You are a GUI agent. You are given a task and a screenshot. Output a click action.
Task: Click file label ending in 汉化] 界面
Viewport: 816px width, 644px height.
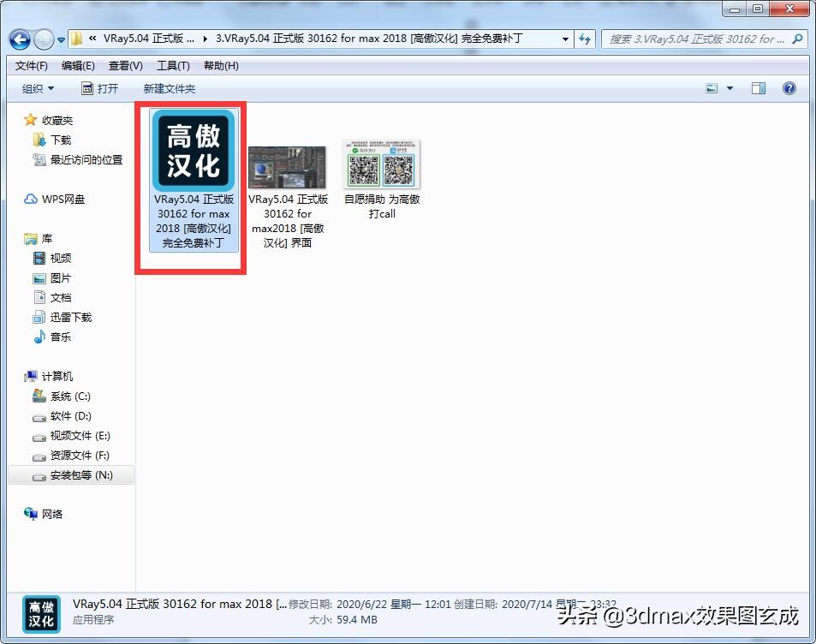(x=288, y=221)
